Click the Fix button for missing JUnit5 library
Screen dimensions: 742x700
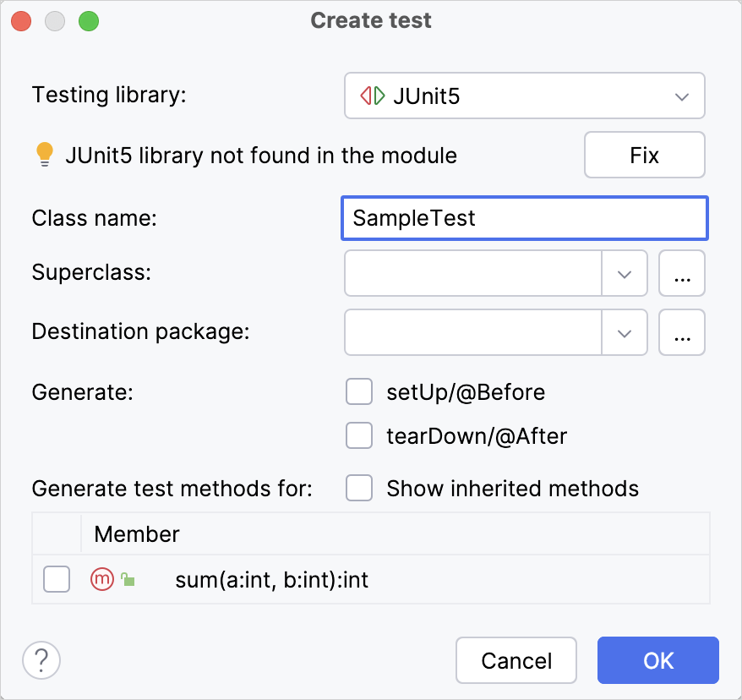[x=644, y=155]
